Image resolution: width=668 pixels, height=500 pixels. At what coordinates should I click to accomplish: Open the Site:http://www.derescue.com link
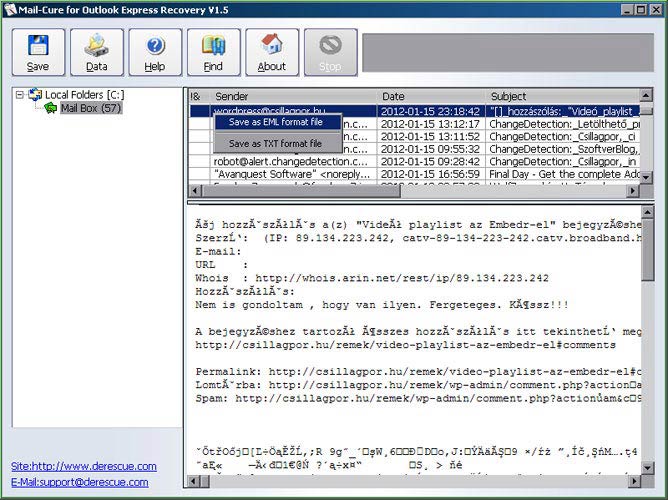coord(84,466)
